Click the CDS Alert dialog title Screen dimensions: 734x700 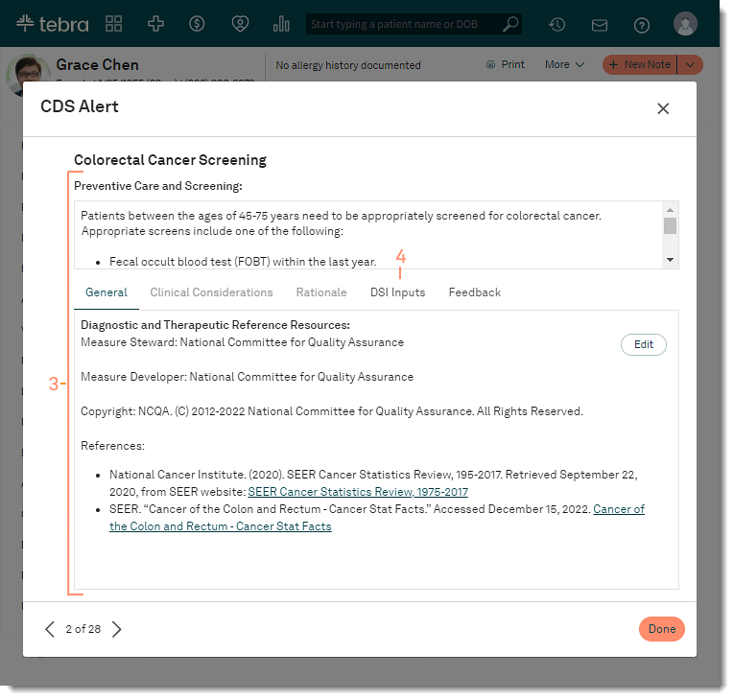[x=80, y=106]
